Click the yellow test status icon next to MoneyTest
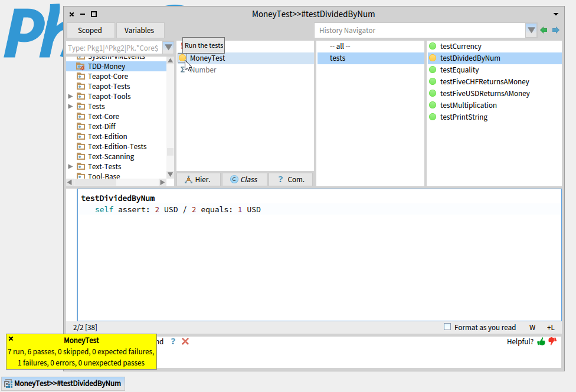Viewport: 576px width, 392px height. [182, 58]
